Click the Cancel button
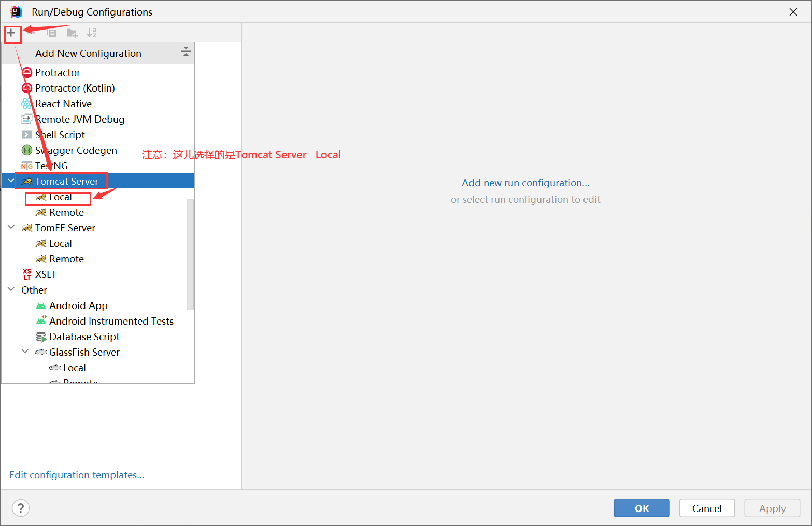 [x=707, y=508]
